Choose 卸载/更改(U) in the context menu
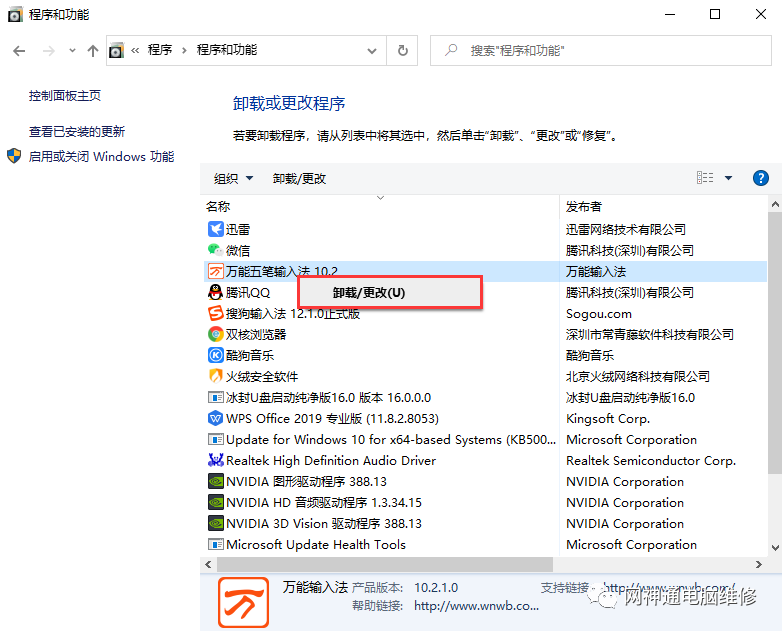Screen dimensions: 782x631 (x=390, y=292)
